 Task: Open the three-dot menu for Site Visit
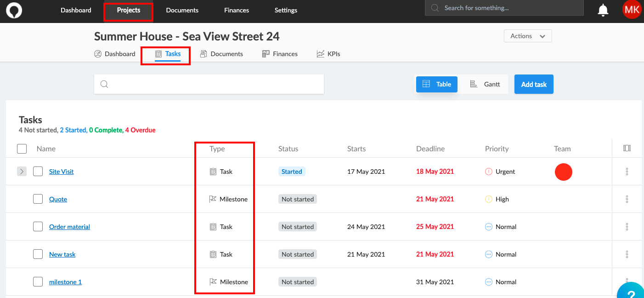point(627,172)
